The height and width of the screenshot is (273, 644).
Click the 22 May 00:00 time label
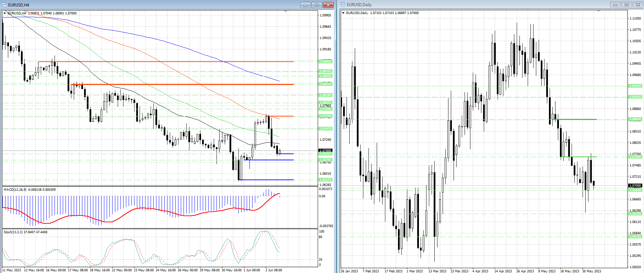[x=122, y=270]
